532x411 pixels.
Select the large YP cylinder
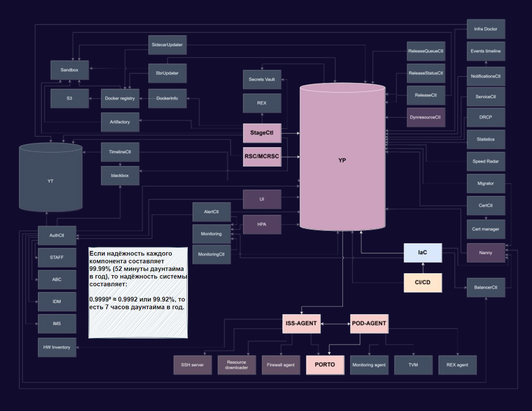343,157
